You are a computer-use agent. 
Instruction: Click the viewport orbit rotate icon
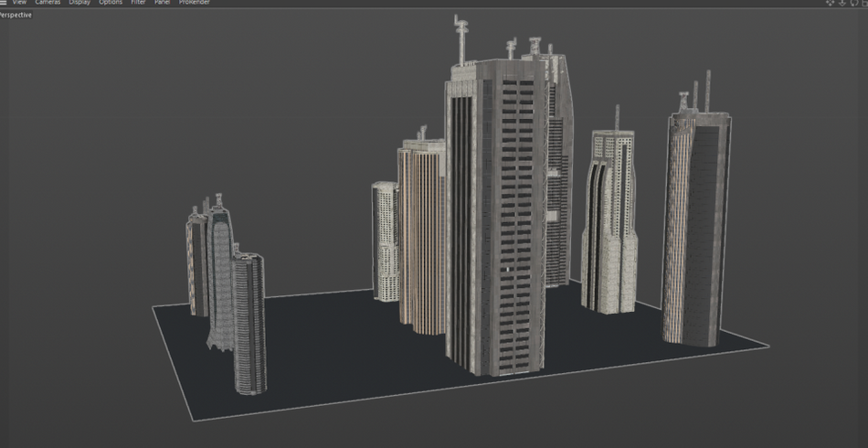pos(854,2)
